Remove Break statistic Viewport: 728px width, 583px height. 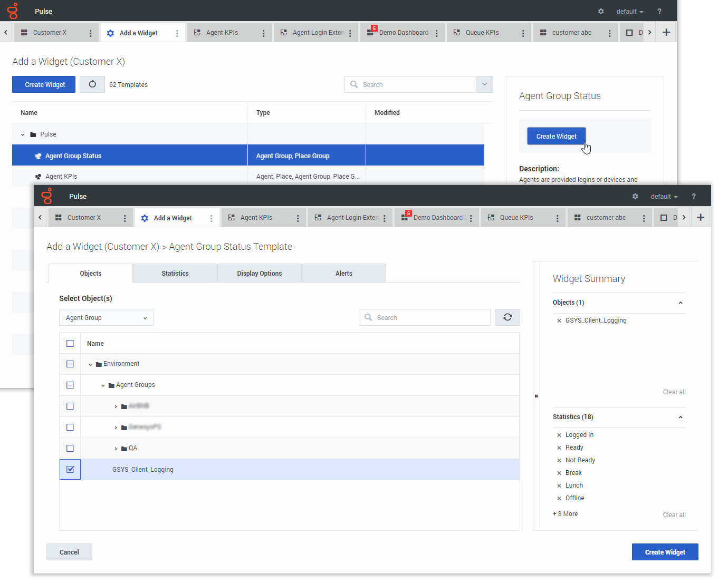559,473
